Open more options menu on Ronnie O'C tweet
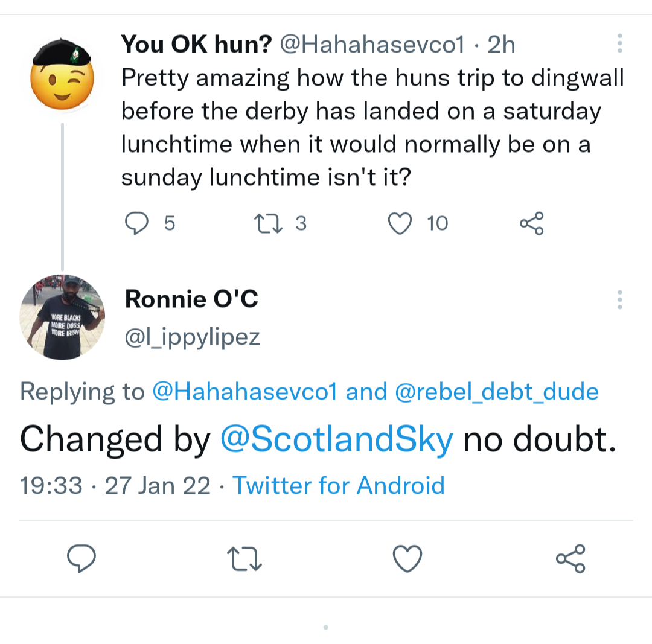The image size is (652, 644). click(x=619, y=300)
